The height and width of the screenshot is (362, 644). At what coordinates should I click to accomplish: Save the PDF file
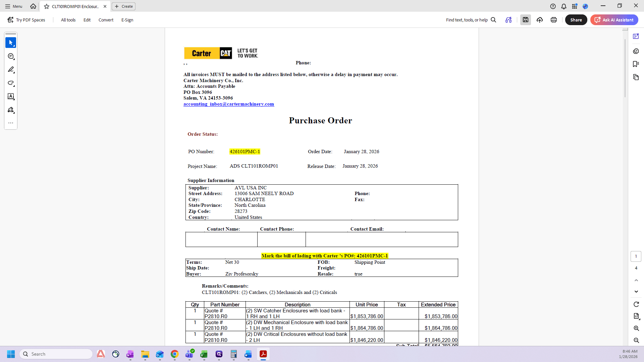(x=526, y=20)
